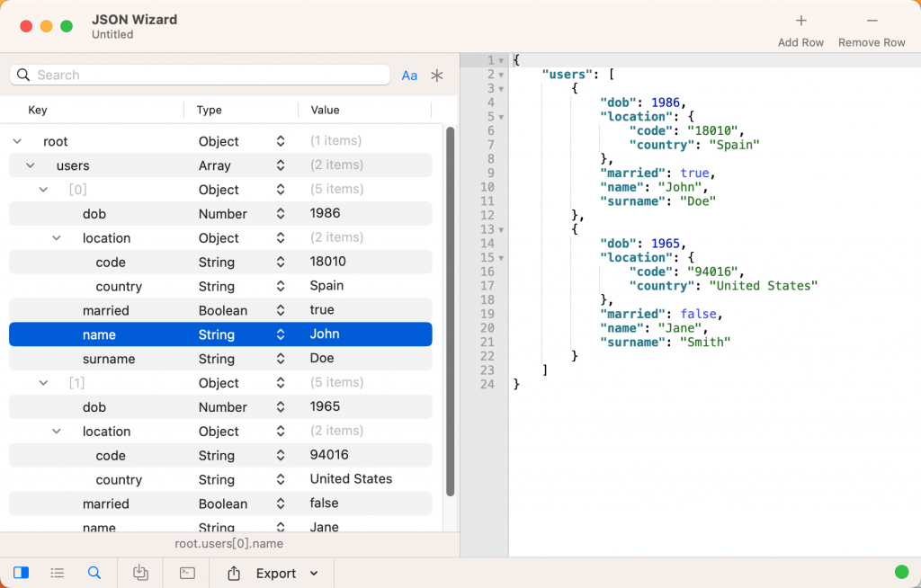The image size is (921, 588).
Task: Open the Export dropdown chevron
Action: [x=312, y=573]
